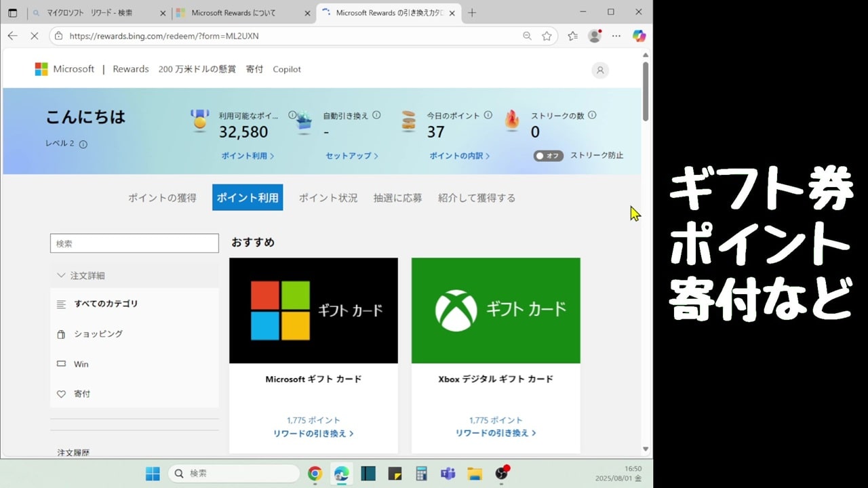868x488 pixels.
Task: Select the ポイント利用 tab
Action: (x=248, y=198)
